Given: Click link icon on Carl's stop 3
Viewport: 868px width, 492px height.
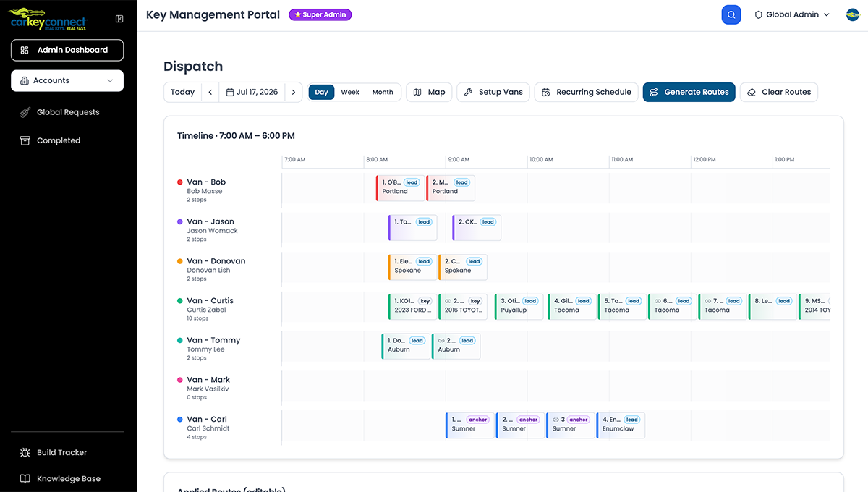Looking at the screenshot, I should [x=556, y=419].
